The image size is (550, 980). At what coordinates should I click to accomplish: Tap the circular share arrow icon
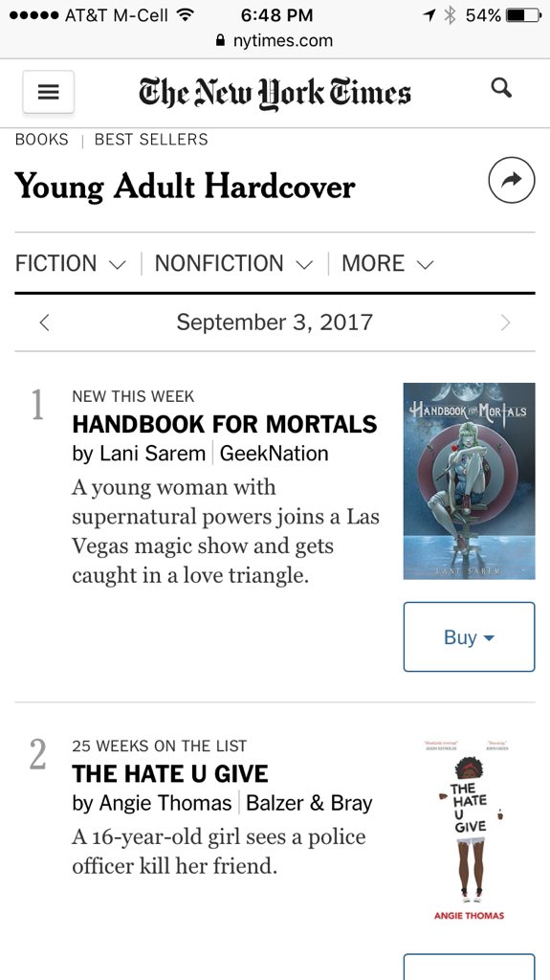tap(511, 180)
